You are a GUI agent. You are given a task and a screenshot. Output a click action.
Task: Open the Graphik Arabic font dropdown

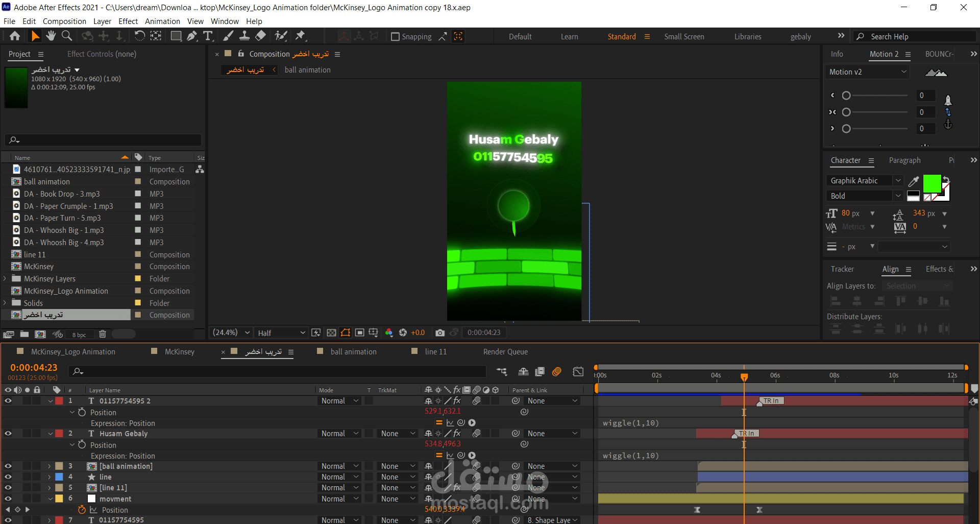coord(864,181)
